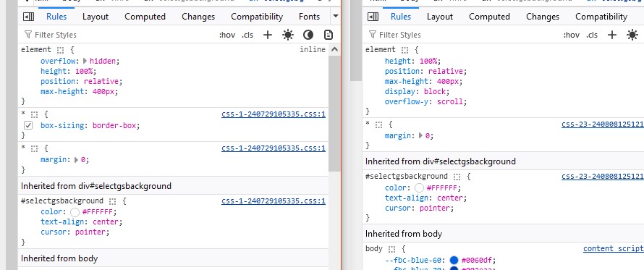The height and width of the screenshot is (270, 644).
Task: Open more tabs dropdown arrow after Fonts
Action: tap(336, 17)
